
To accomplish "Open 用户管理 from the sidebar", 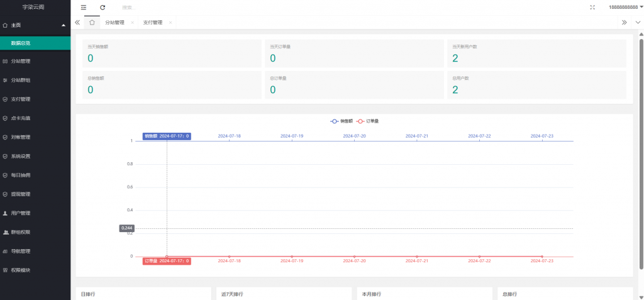I will pos(21,213).
